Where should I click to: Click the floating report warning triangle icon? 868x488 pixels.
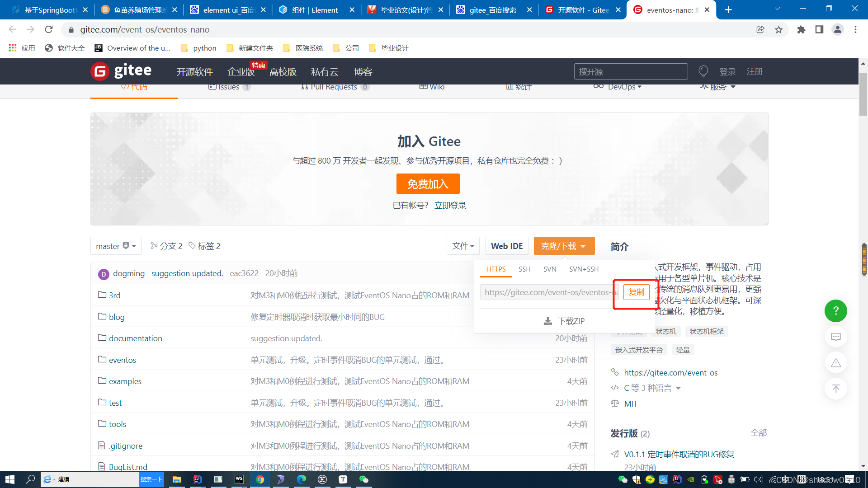836,363
